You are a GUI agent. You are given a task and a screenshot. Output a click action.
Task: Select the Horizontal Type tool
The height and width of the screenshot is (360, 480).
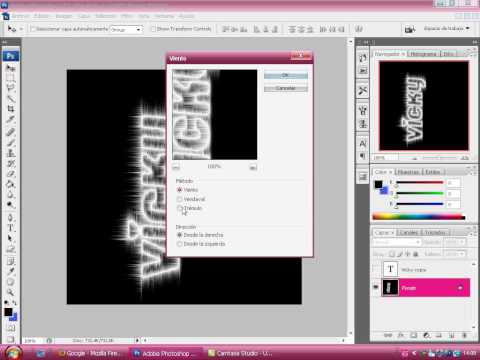click(11, 228)
